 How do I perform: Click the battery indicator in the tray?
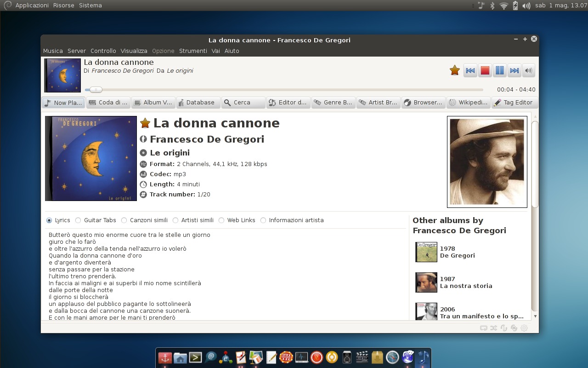point(515,6)
